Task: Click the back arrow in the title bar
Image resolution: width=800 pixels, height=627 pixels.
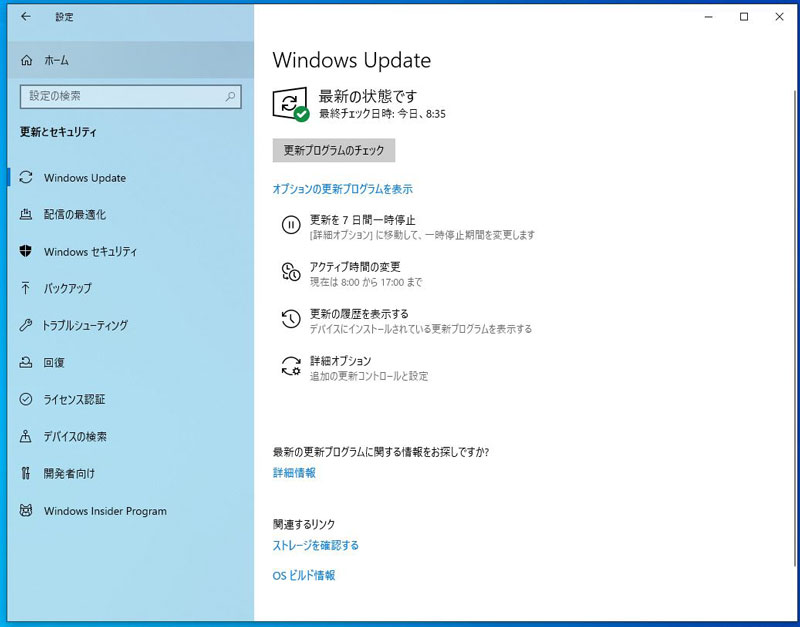Action: coord(26,17)
